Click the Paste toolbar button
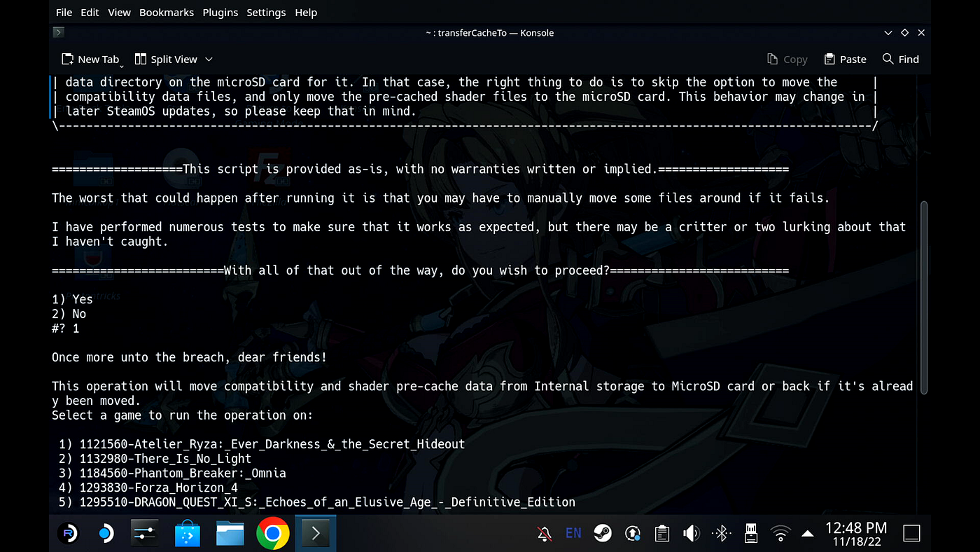This screenshot has height=552, width=980. point(846,60)
